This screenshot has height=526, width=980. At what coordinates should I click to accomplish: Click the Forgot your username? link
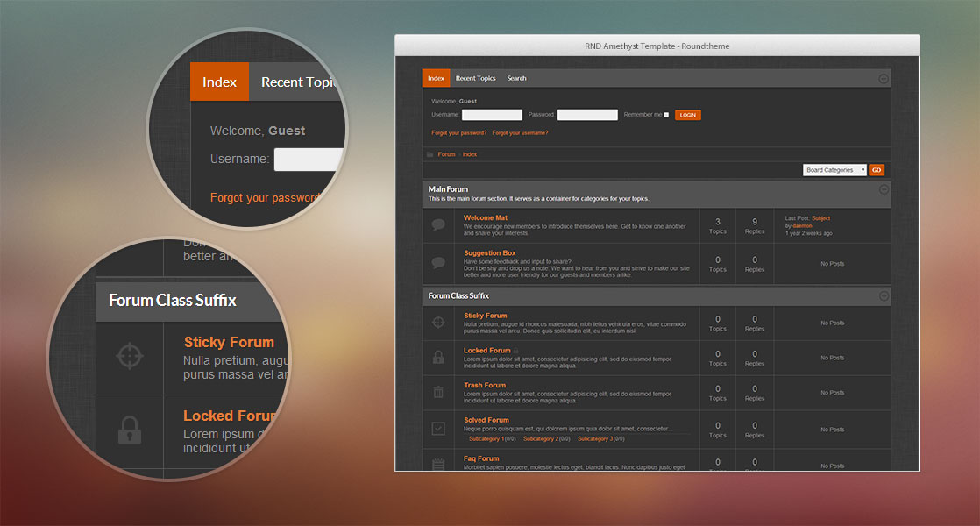pyautogui.click(x=520, y=133)
